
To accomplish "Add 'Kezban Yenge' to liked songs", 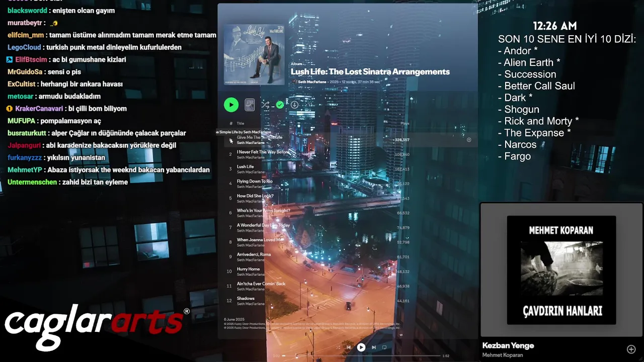I will pyautogui.click(x=631, y=349).
